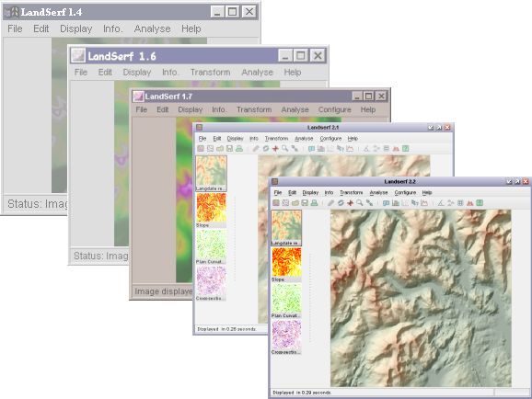This screenshot has width=532, height=399.
Task: Open the Help menu in LandSerf 1.4
Action: (191, 28)
